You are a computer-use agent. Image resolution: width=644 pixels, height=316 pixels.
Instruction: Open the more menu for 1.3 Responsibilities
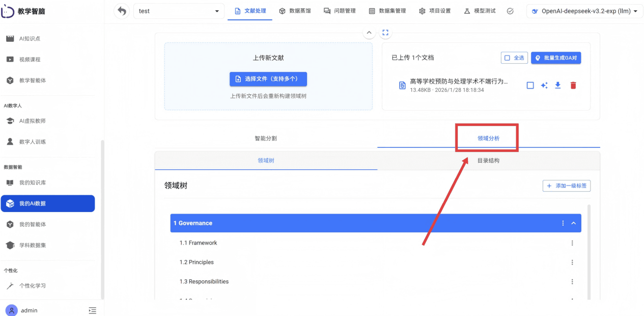pos(572,282)
